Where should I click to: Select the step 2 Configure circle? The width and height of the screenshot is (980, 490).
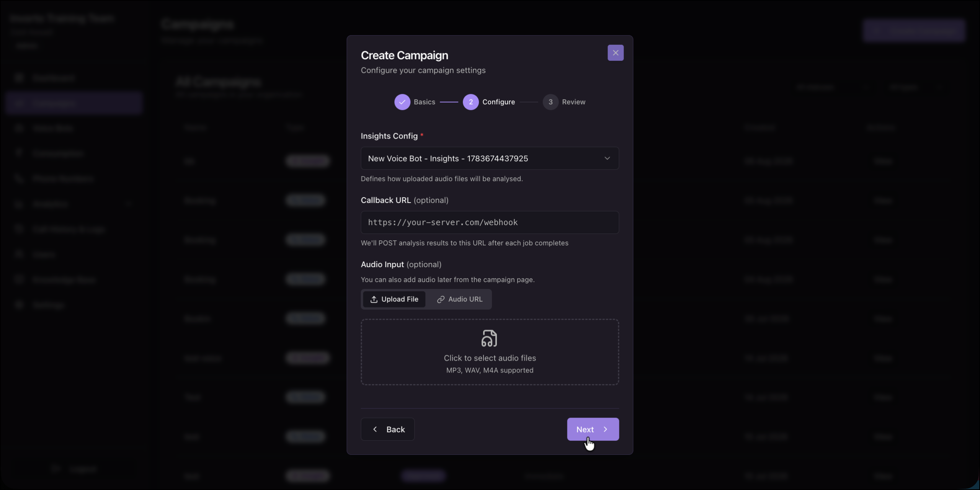470,102
